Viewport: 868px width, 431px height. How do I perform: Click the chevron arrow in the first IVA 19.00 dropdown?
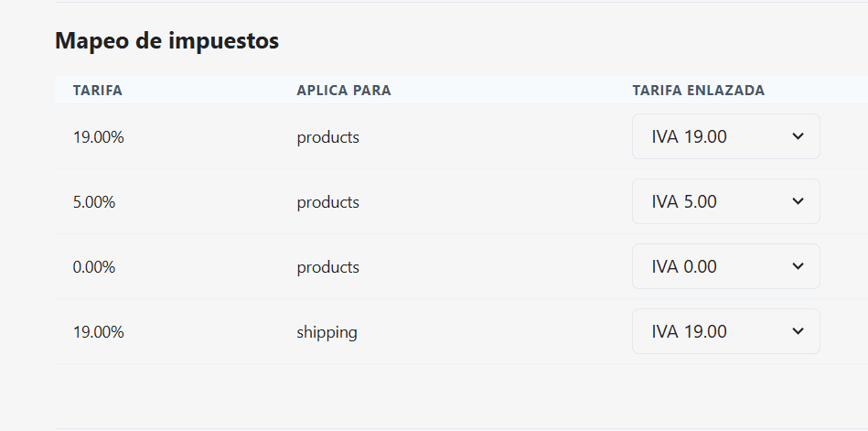798,136
